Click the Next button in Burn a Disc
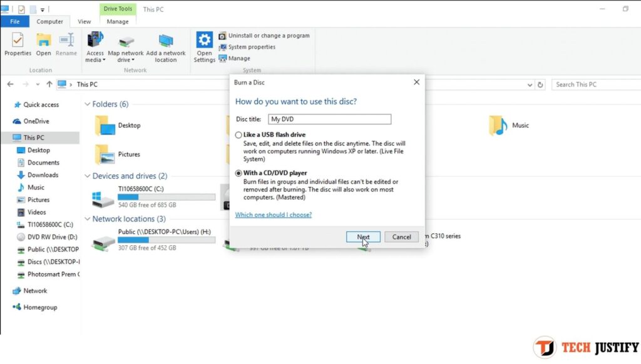Image resolution: width=641 pixels, height=364 pixels. tap(363, 237)
